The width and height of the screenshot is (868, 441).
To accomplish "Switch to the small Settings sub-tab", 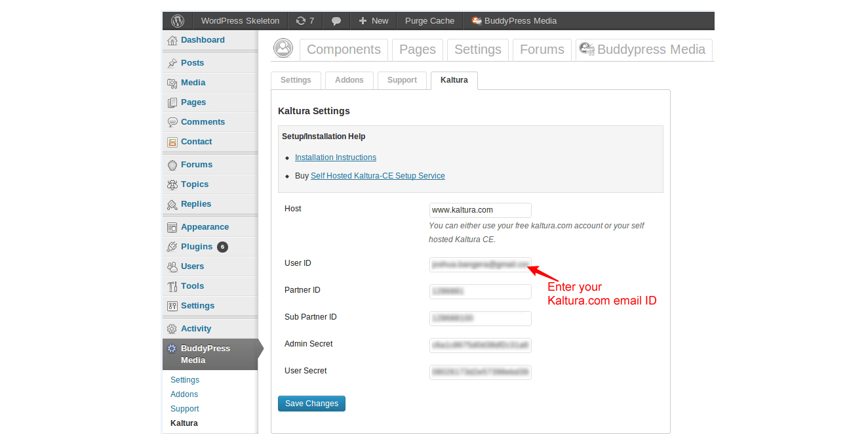I will [x=296, y=80].
